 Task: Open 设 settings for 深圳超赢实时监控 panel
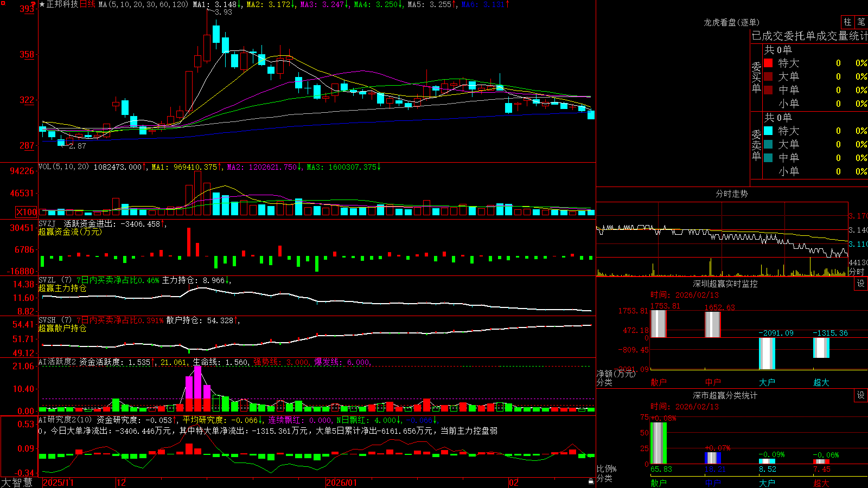click(x=861, y=284)
